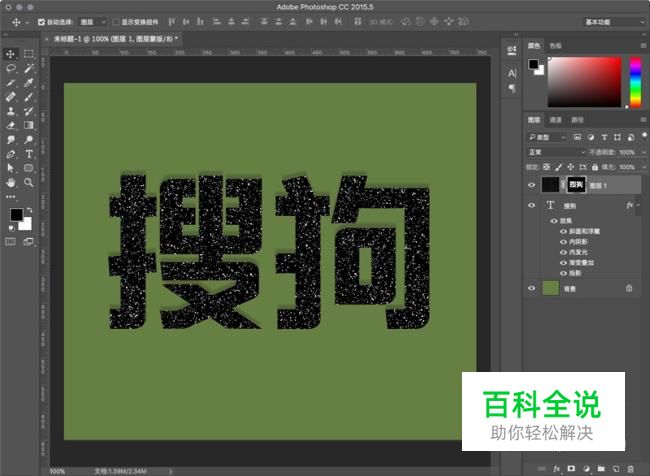Select the Gradient tool
The width and height of the screenshot is (650, 476).
pyautogui.click(x=29, y=125)
